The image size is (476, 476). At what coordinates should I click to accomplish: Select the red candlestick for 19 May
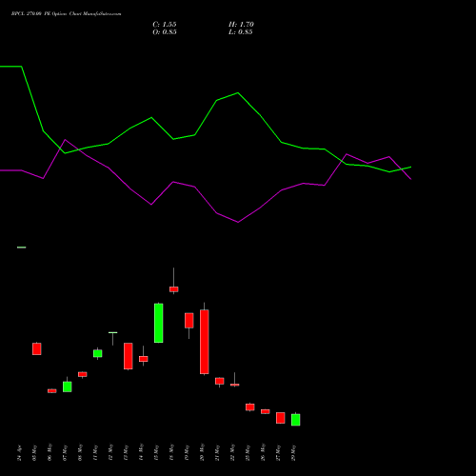pos(189,321)
